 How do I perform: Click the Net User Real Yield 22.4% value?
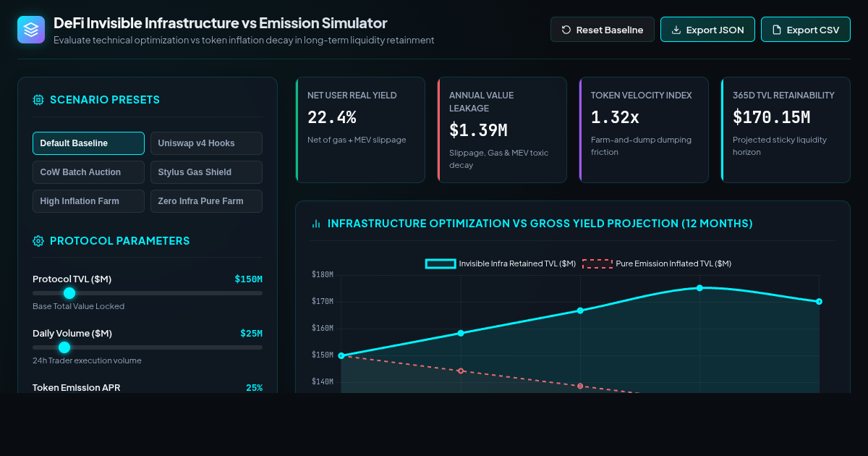pos(332,117)
